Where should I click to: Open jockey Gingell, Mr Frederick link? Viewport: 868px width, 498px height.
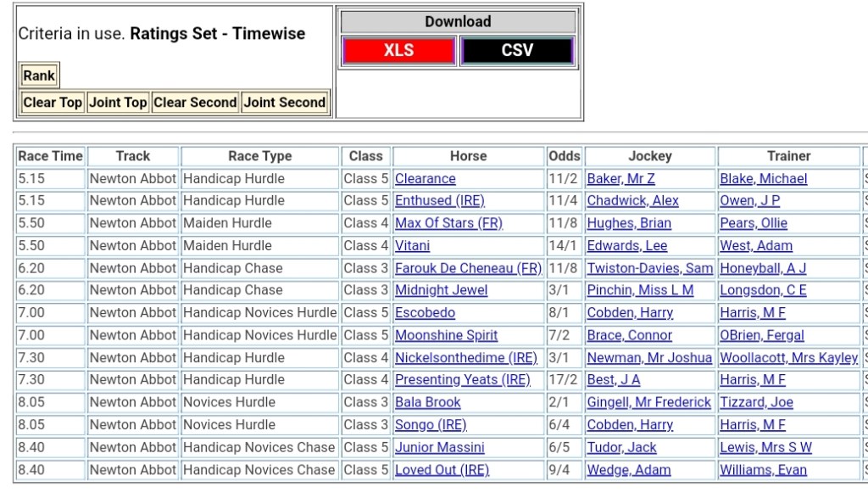click(649, 402)
